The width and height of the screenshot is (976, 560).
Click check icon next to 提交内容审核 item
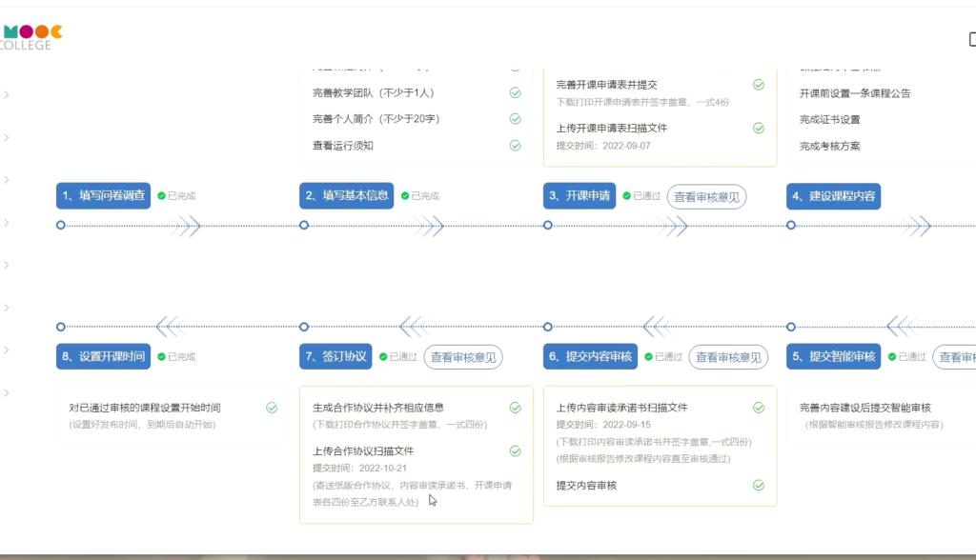point(759,486)
